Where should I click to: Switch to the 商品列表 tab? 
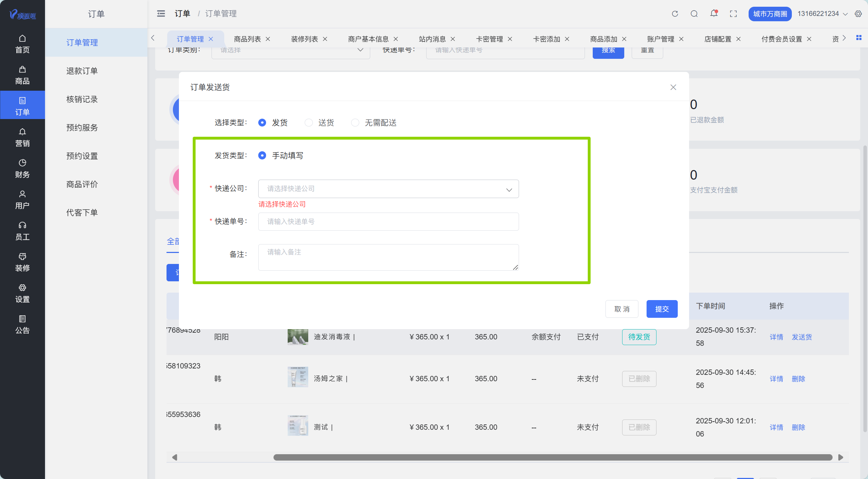pos(247,39)
